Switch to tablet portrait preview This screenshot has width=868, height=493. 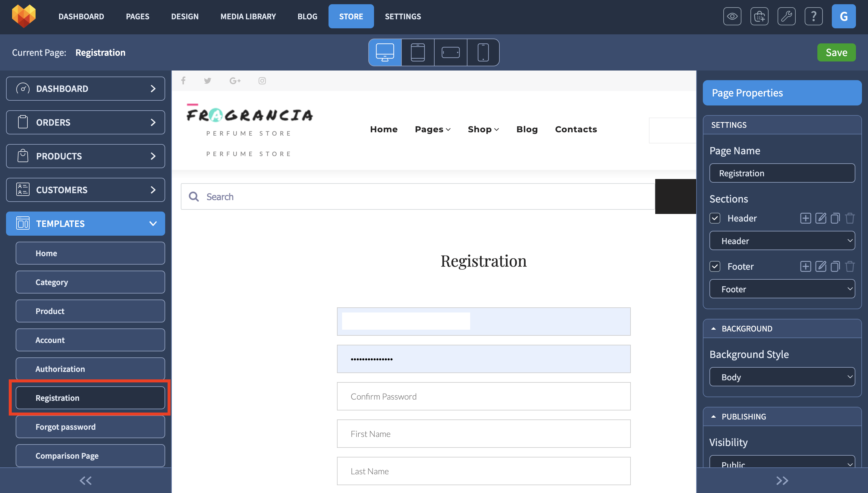point(418,52)
